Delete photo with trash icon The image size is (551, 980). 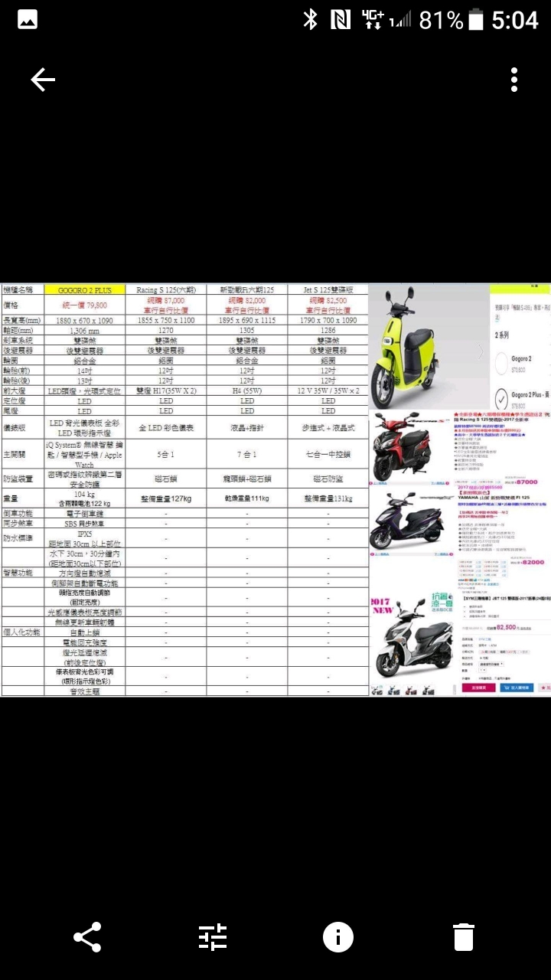[464, 937]
